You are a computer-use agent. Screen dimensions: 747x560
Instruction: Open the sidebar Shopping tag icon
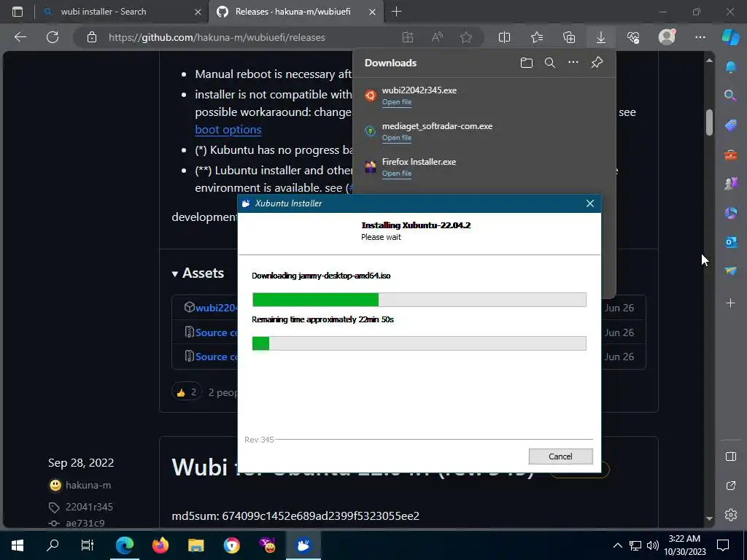730,125
